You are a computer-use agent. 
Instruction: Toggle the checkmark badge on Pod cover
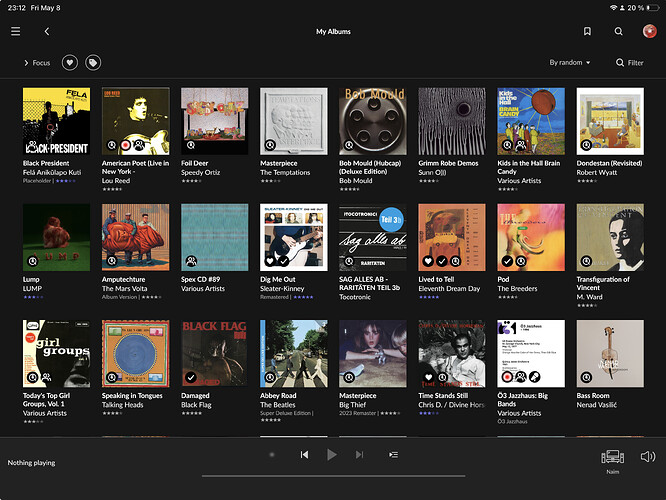coord(507,261)
